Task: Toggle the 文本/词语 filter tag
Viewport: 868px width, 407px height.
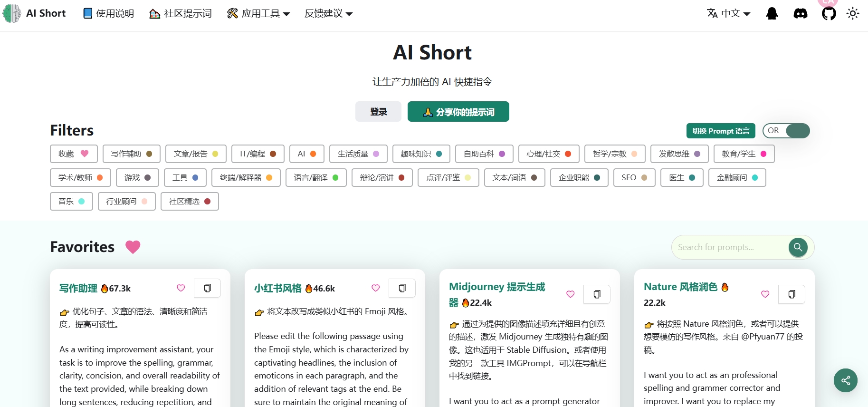Action: [x=515, y=178]
